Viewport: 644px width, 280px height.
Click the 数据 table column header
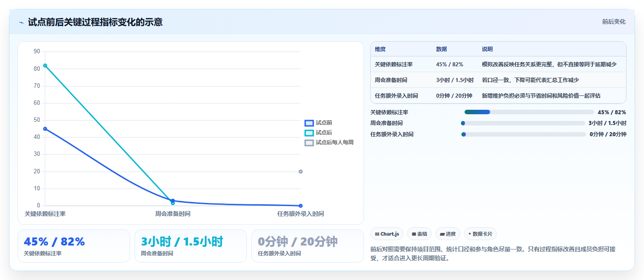(441, 49)
